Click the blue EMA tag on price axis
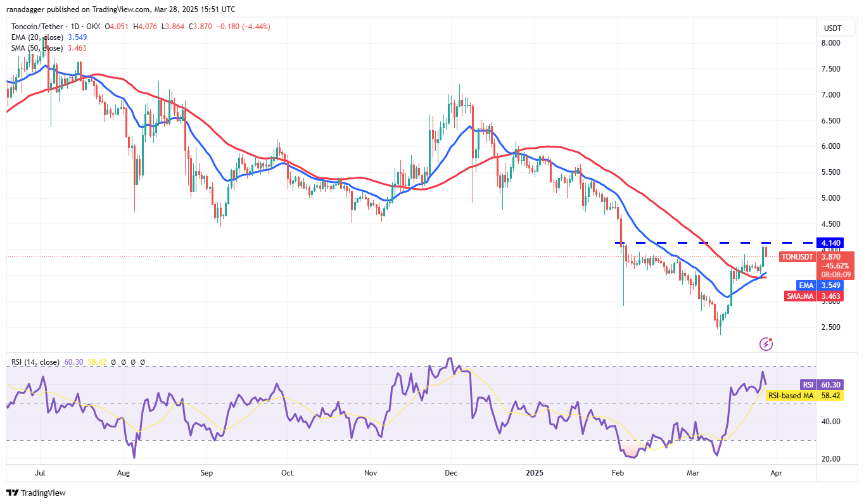 (x=806, y=286)
